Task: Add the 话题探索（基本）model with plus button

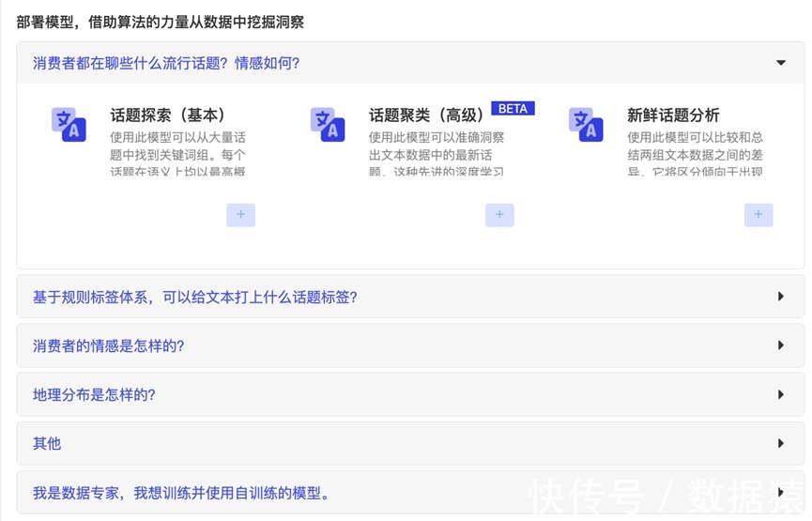Action: (240, 215)
